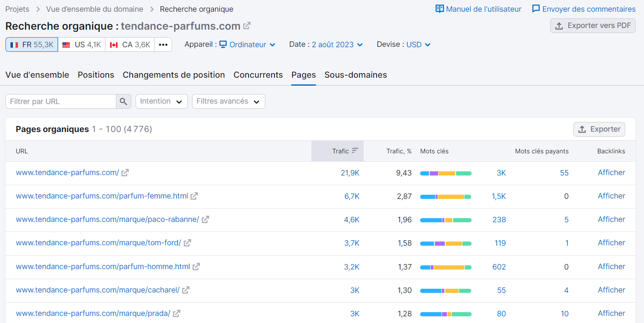Click the 3,7K traffic value
The width and height of the screenshot is (644, 323).
click(352, 243)
